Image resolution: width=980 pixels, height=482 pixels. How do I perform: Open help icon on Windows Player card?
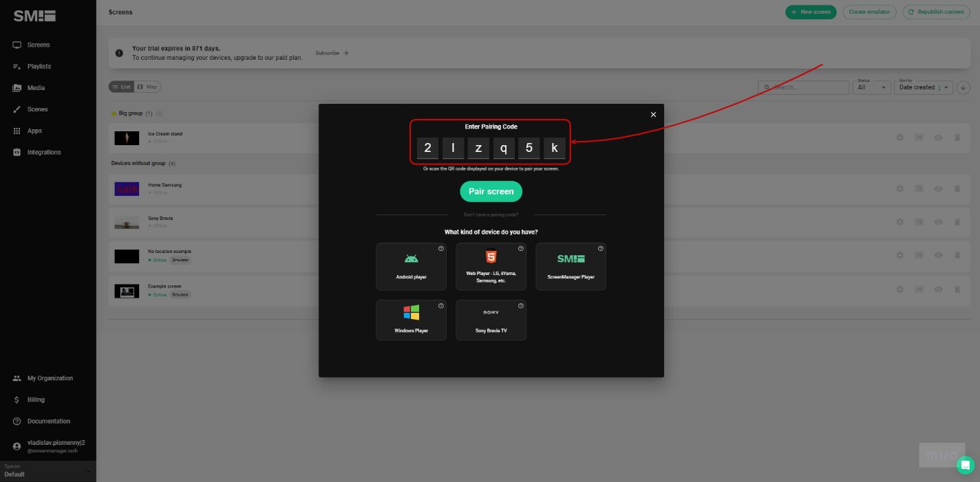[441, 305]
